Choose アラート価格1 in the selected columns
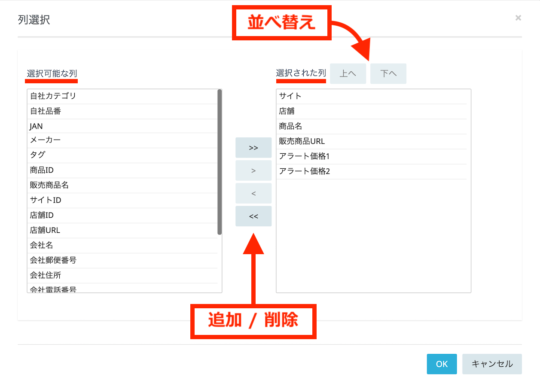Viewport: 540px width, 392px height. coord(304,156)
